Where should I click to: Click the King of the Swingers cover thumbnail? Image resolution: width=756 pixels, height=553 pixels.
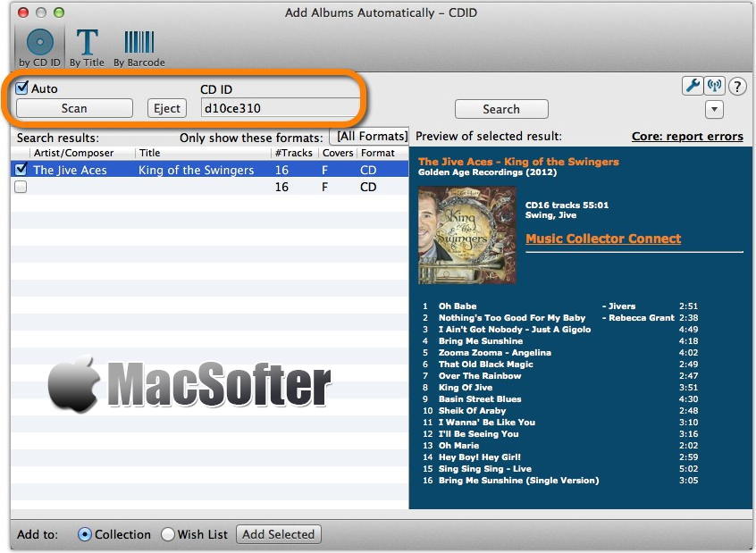coord(466,235)
